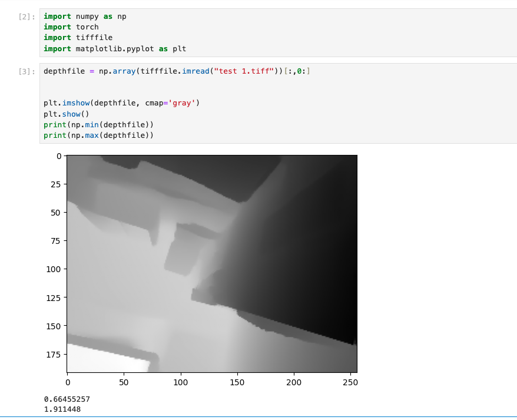Image resolution: width=517 pixels, height=420 pixels.
Task: Click the y-axis tick label 100
Action: tap(54, 269)
